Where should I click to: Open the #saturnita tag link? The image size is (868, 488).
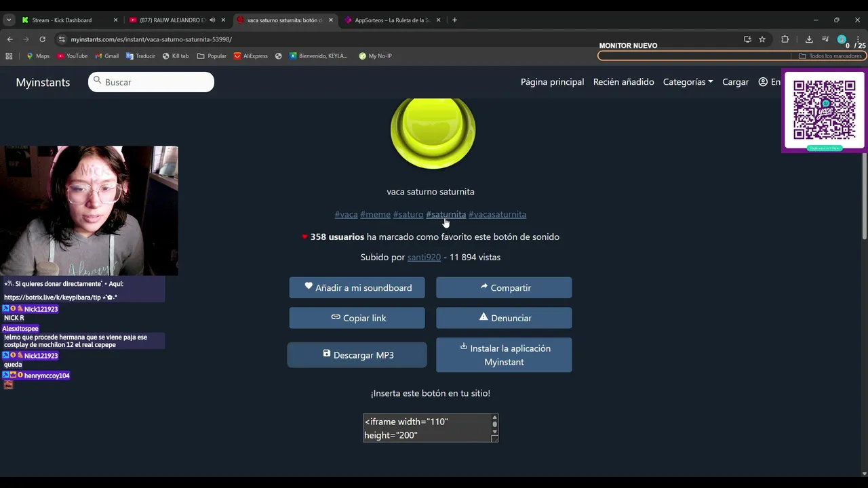[446, 214]
